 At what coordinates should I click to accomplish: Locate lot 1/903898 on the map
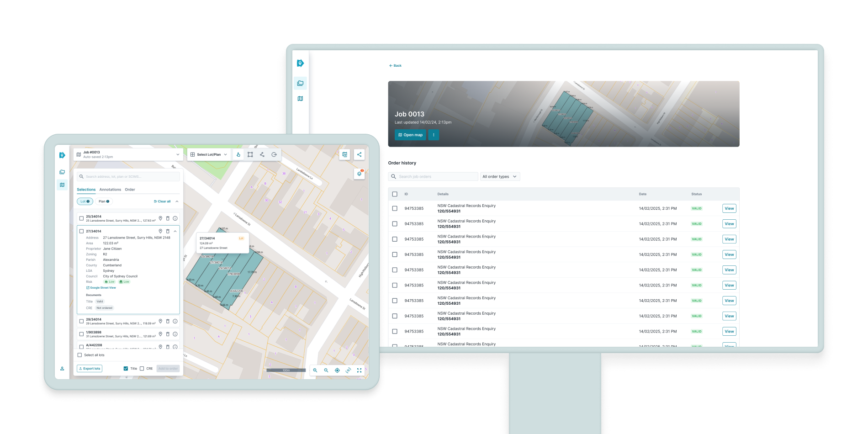click(x=160, y=334)
